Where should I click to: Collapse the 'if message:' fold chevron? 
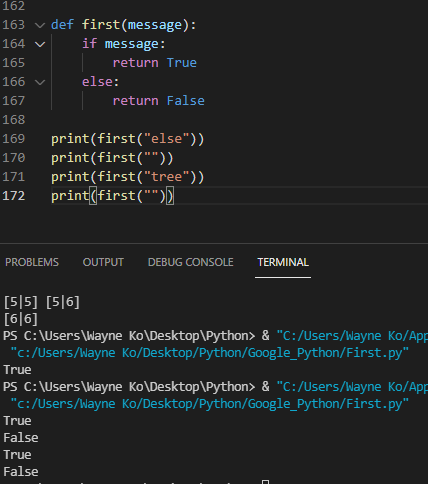tap(40, 44)
